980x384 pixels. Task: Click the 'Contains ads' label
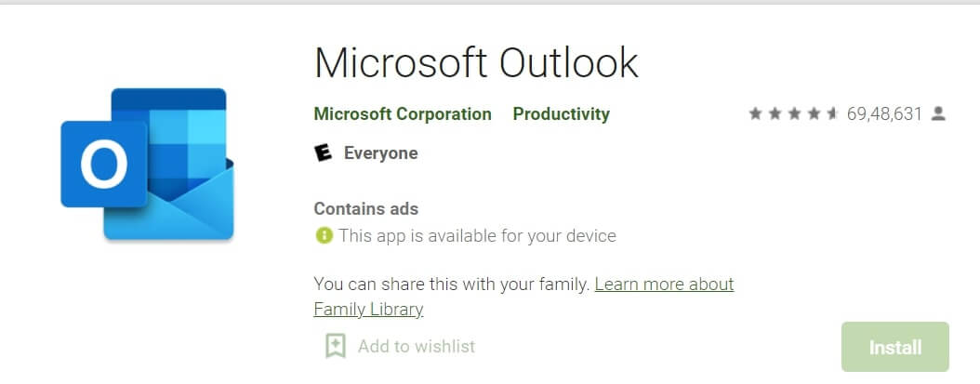tap(365, 208)
